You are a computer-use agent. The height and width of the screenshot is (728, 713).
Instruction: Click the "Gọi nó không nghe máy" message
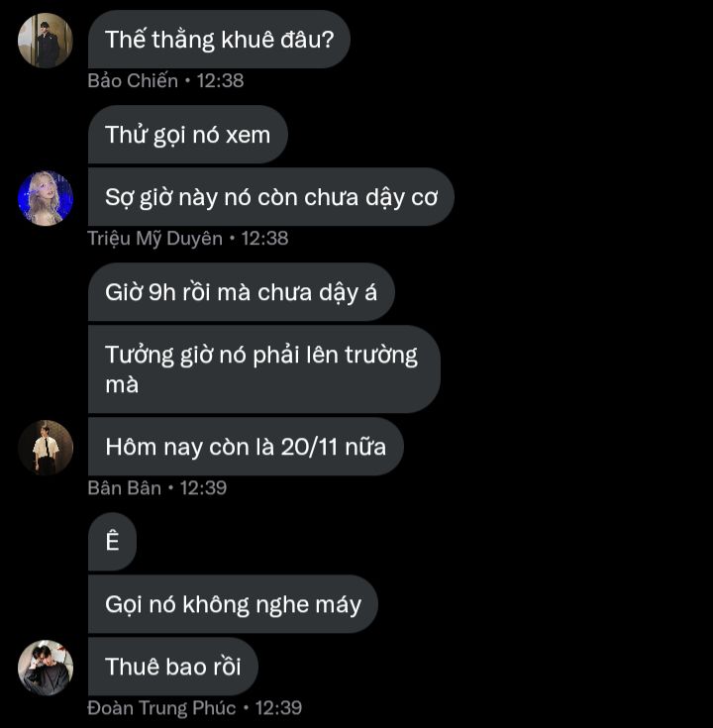click(233, 604)
